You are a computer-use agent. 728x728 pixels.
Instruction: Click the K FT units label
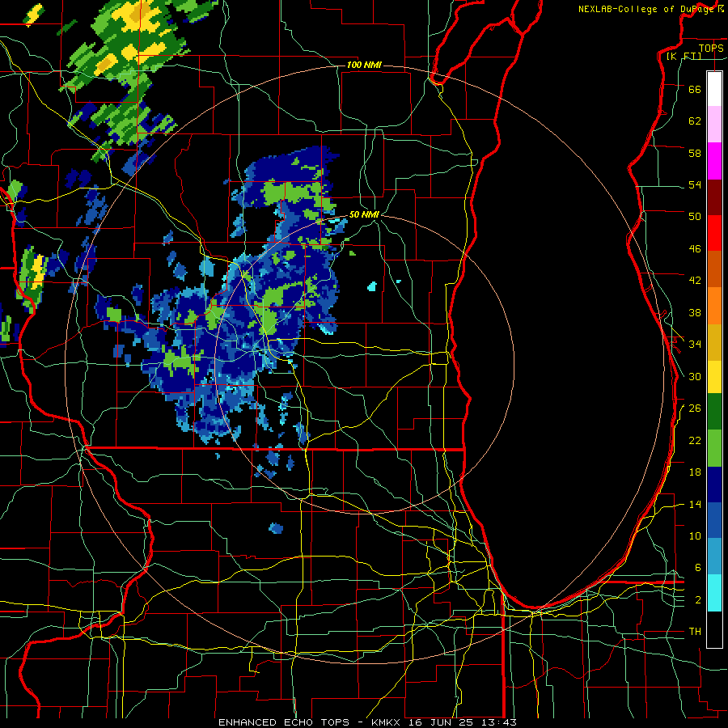pyautogui.click(x=684, y=57)
